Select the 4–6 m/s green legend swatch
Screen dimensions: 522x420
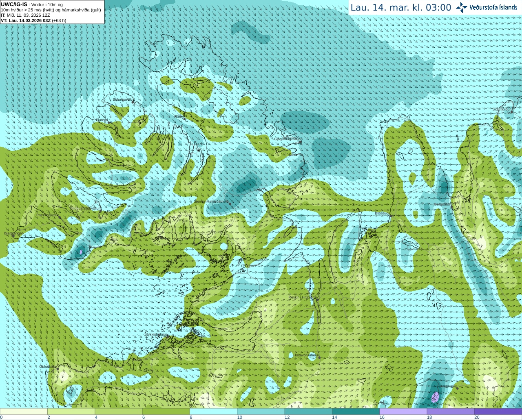tap(119, 411)
